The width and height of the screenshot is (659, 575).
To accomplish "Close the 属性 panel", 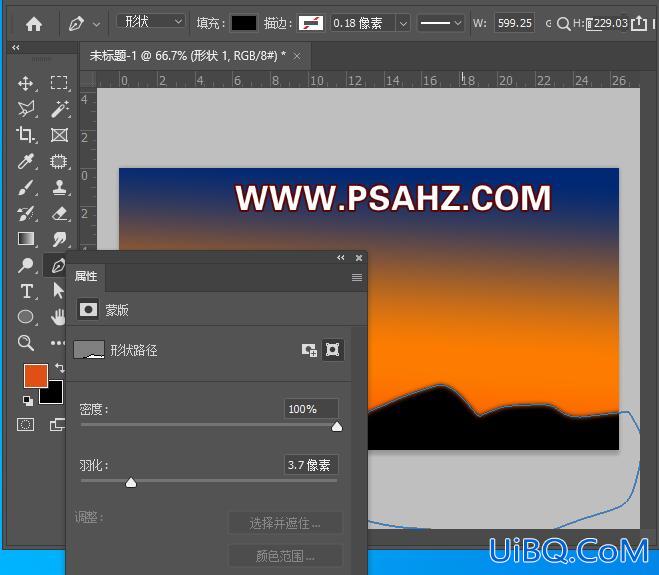I will pyautogui.click(x=359, y=258).
